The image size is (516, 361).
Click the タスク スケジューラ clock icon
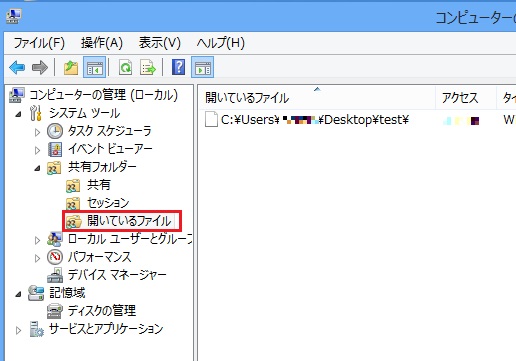coord(55,131)
